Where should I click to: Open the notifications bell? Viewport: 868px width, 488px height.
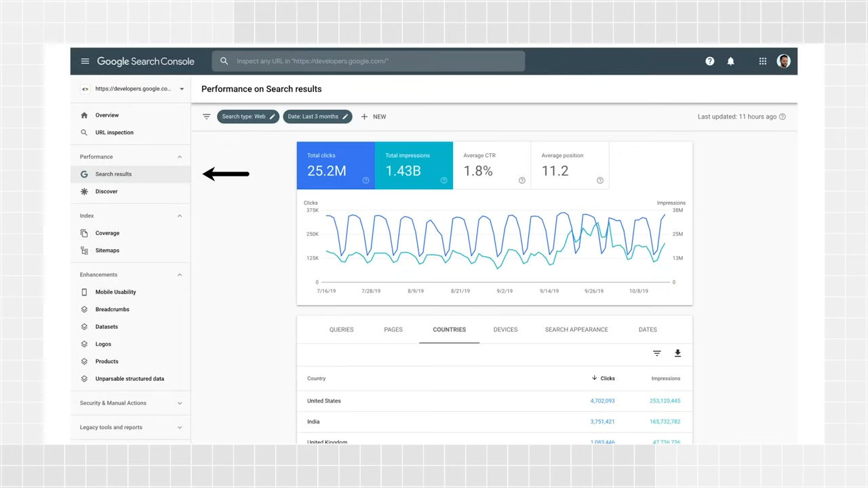pyautogui.click(x=730, y=61)
